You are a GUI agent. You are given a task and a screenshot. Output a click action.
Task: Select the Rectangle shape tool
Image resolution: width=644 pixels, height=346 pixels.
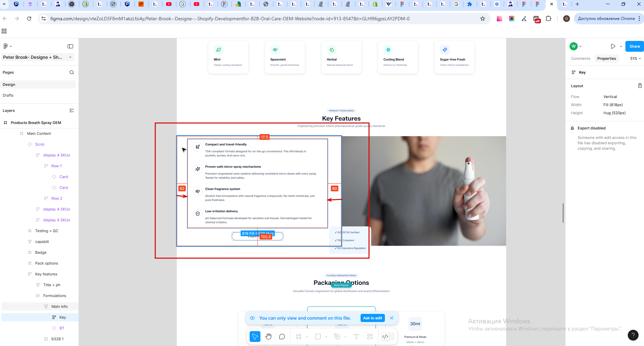tap(318, 337)
